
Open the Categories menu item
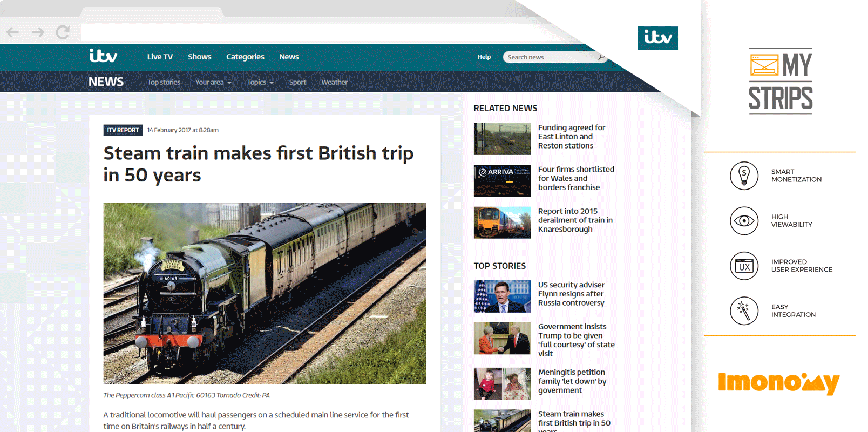(245, 57)
